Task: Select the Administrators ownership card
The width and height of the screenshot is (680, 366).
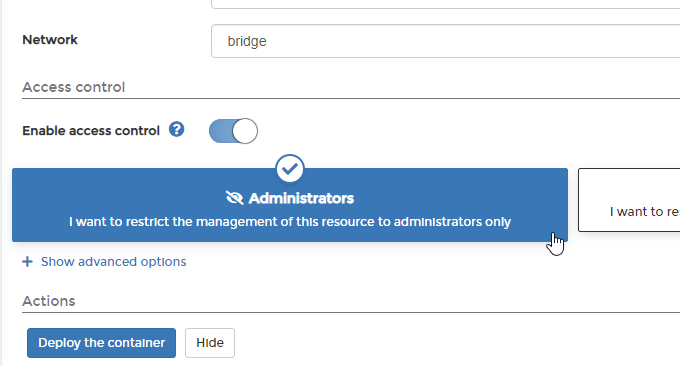Action: coord(290,205)
